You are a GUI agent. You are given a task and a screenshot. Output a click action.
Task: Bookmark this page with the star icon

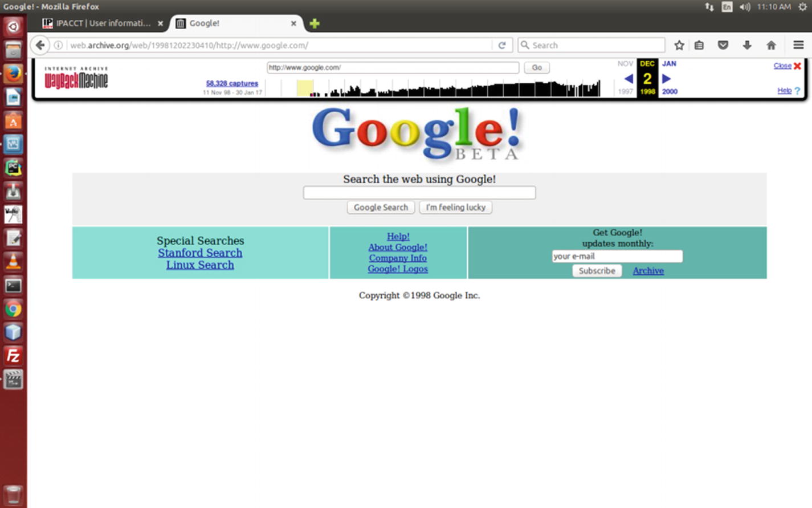679,45
